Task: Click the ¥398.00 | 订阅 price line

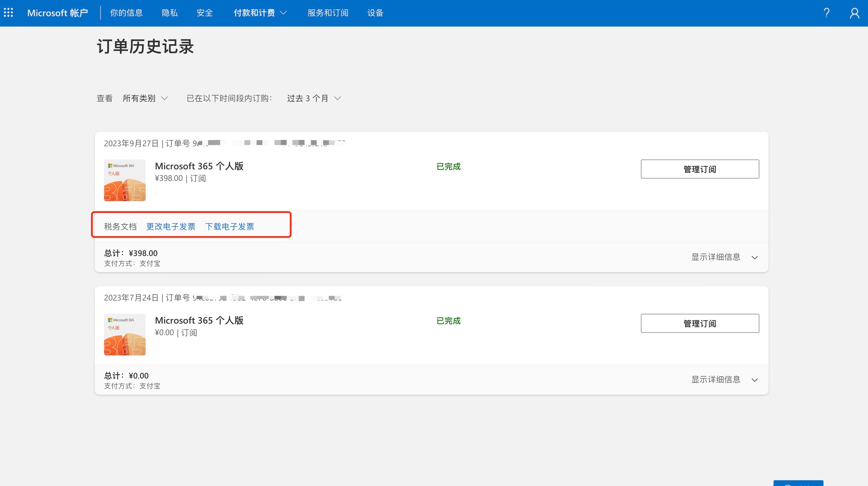Action: tap(180, 178)
